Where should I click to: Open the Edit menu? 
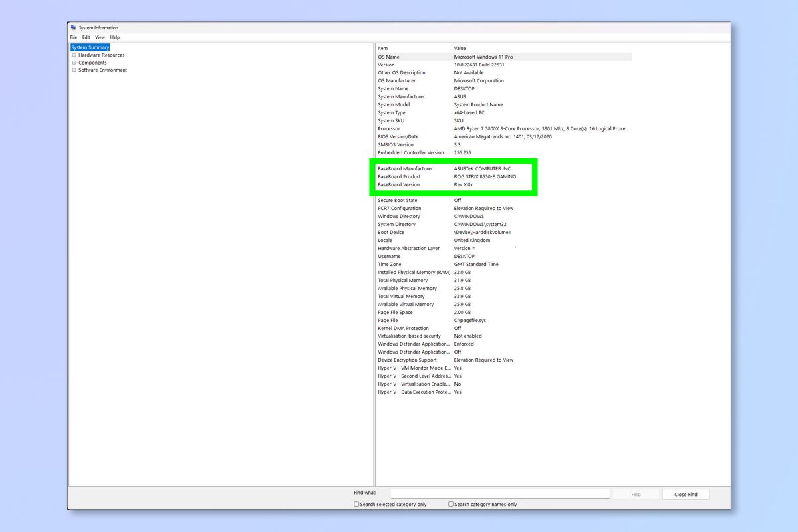pyautogui.click(x=86, y=37)
